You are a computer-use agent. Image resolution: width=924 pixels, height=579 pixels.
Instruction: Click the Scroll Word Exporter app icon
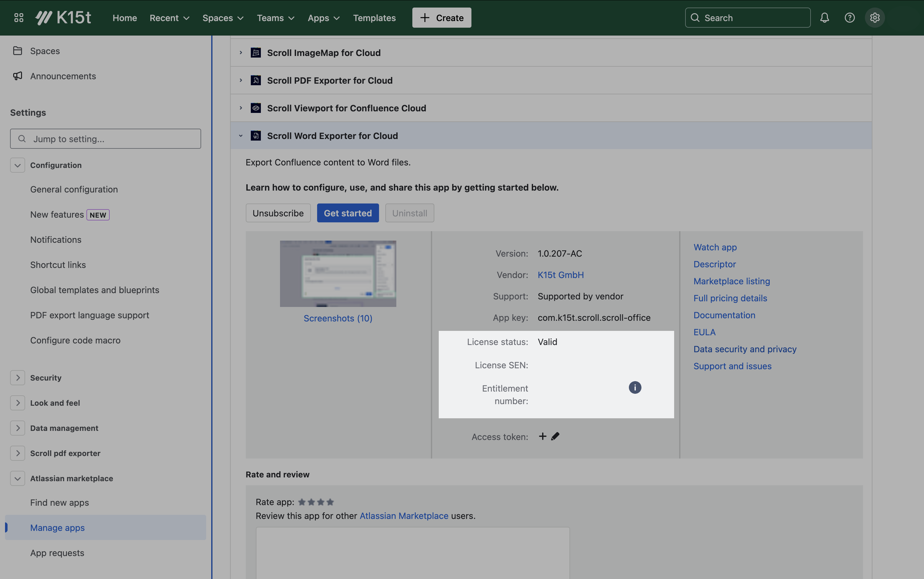[x=256, y=135]
